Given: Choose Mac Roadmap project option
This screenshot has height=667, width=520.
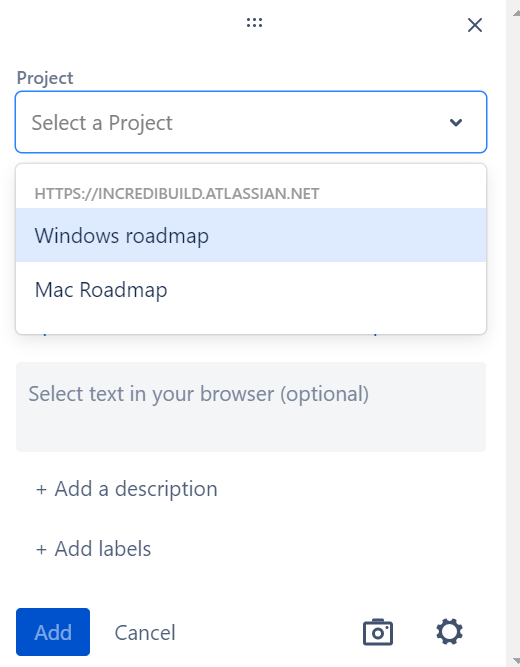Looking at the screenshot, I should [251, 290].
